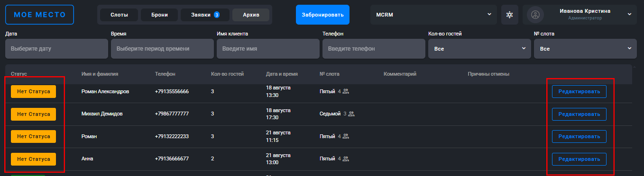Viewport: 644px width, 176px height.
Task: Click guests icon in Роман 11:15 row
Action: (x=346, y=136)
